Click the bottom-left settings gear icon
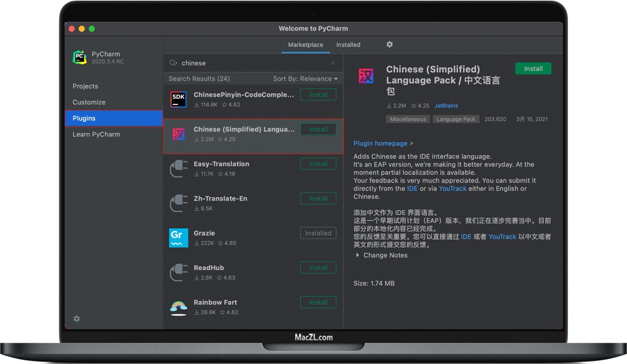This screenshot has height=364, width=627. point(77,319)
